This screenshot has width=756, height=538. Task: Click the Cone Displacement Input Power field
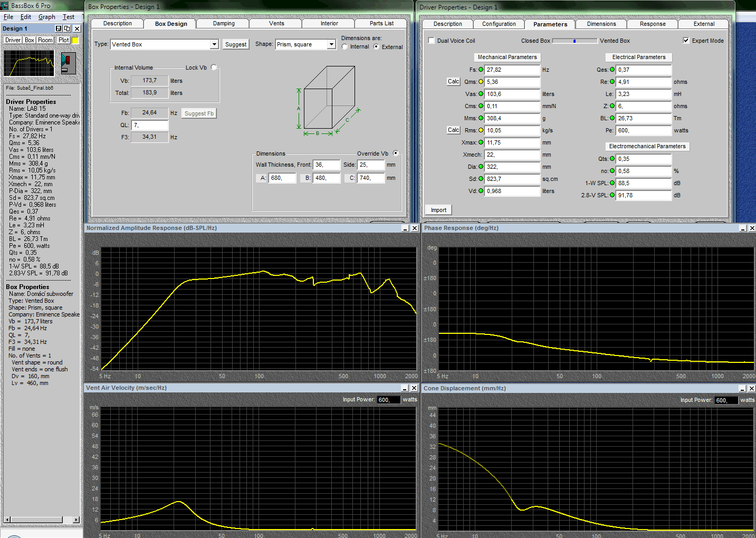726,400
